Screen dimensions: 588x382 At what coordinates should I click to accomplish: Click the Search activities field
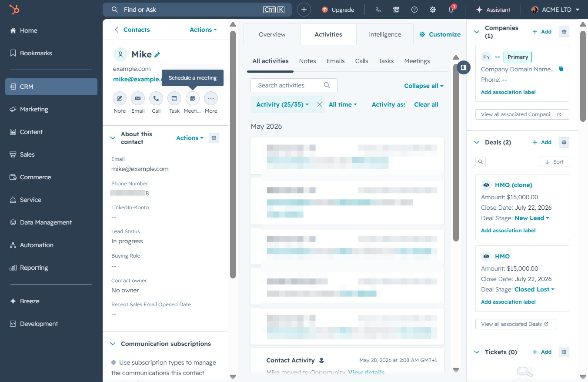point(294,85)
